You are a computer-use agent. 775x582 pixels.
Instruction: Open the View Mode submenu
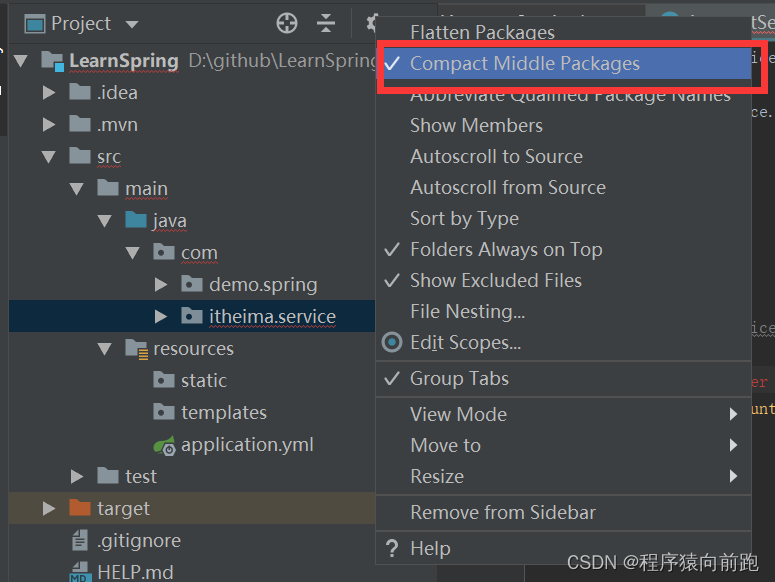(564, 415)
